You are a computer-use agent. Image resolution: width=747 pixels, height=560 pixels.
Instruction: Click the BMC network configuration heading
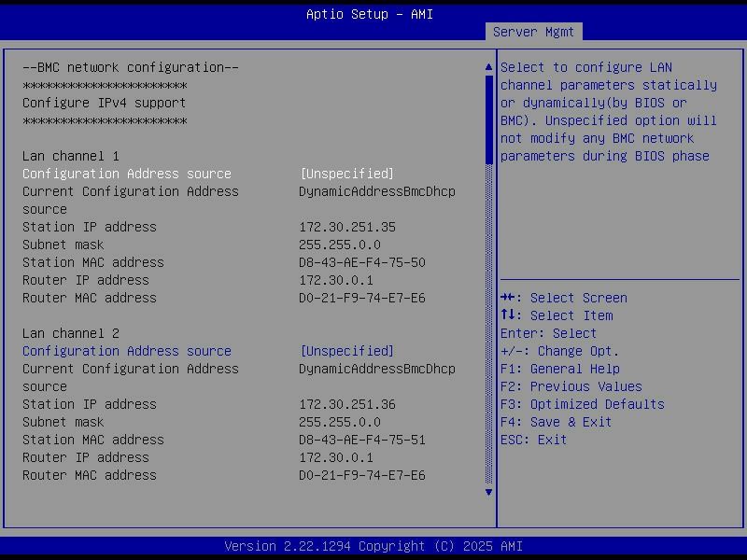pos(131,67)
